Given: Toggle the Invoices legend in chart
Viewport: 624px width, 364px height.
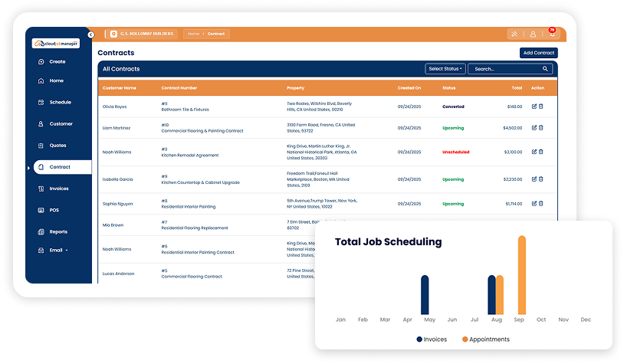Looking at the screenshot, I should click(432, 339).
